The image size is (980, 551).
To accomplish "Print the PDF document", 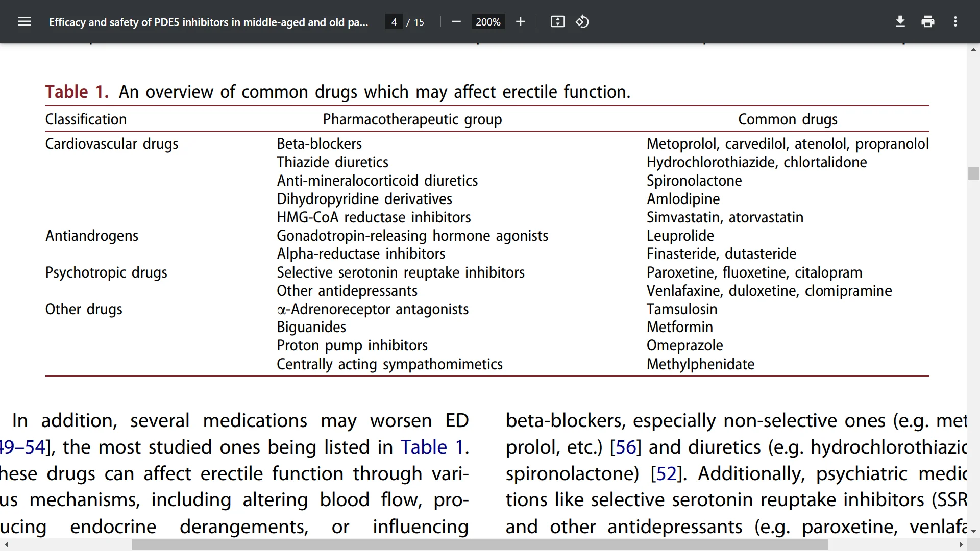I will (928, 22).
